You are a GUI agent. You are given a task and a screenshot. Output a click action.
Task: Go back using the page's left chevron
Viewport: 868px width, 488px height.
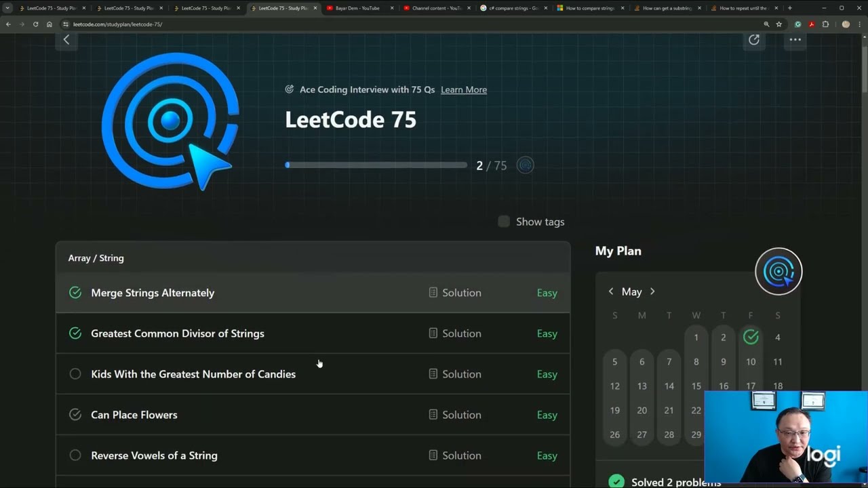point(66,40)
